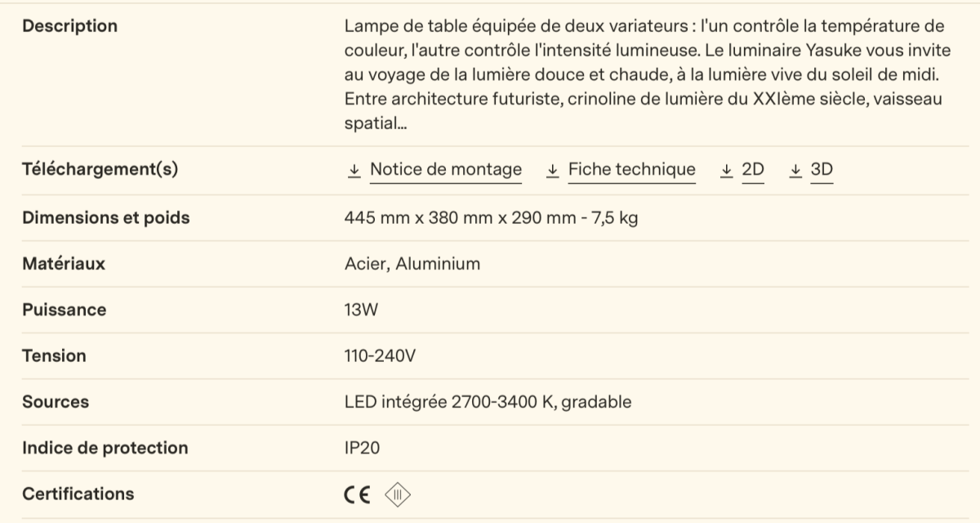The height and width of the screenshot is (523, 980).
Task: Download the Notice de montage document
Action: pyautogui.click(x=446, y=169)
